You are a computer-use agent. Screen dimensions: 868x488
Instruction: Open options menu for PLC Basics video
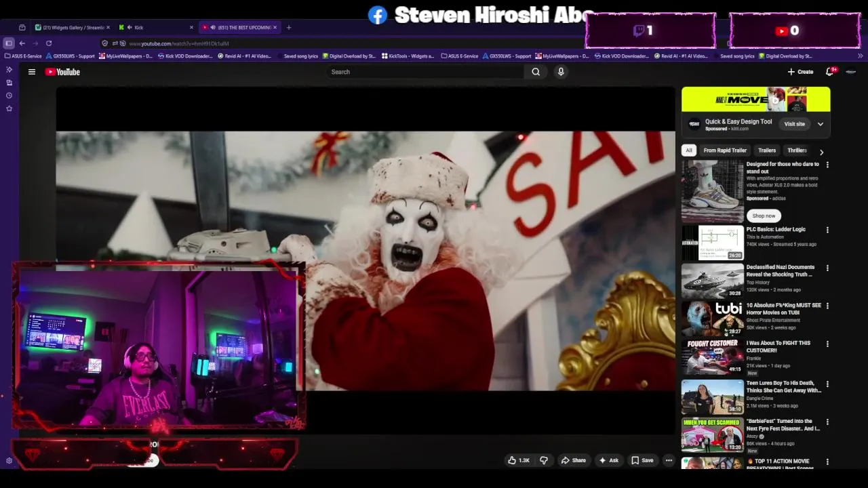[827, 230]
